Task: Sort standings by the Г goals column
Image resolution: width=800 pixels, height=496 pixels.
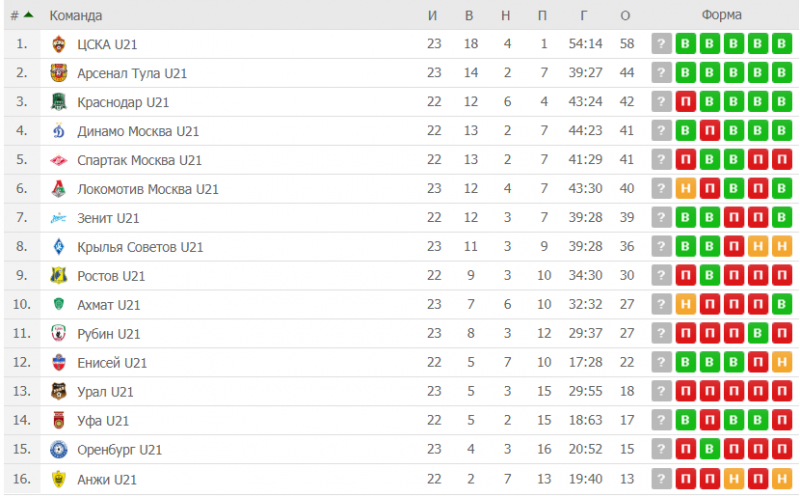Action: pos(584,16)
